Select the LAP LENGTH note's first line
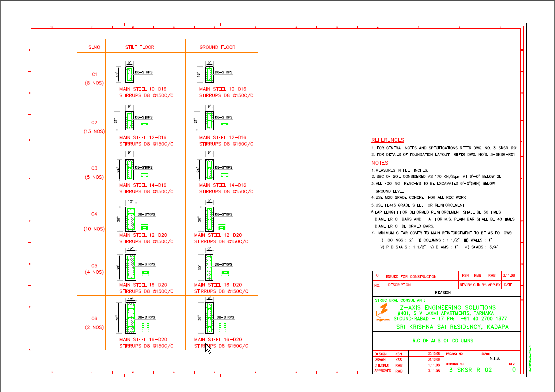The height and width of the screenshot is (392, 555). tap(436, 212)
